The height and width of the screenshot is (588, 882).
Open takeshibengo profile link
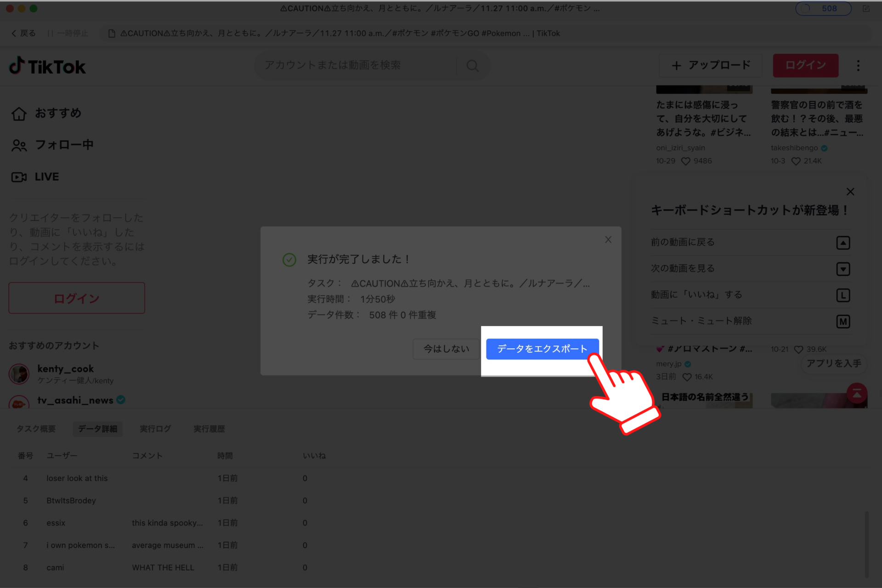tap(794, 148)
